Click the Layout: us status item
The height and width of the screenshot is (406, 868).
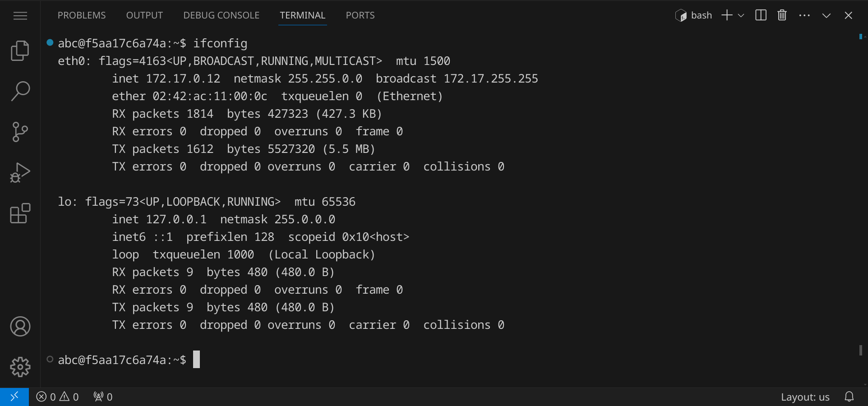(x=805, y=397)
